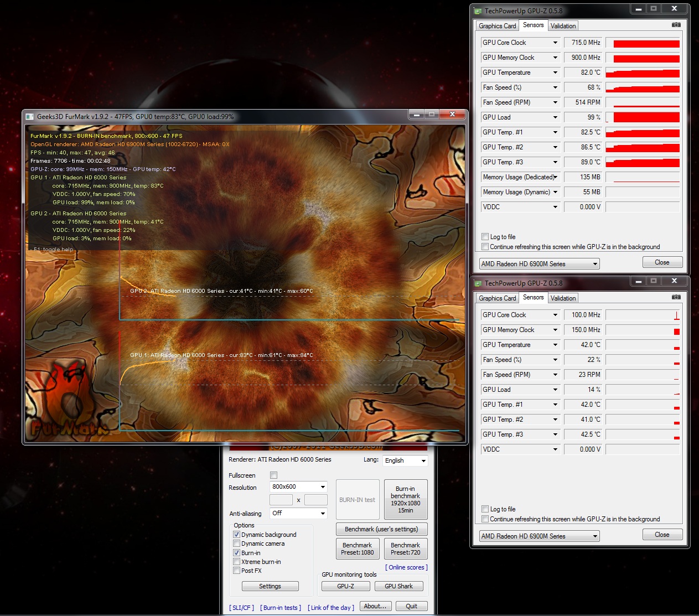Open FurMark Settings button
Viewport: 699px width, 616px height.
(x=270, y=586)
